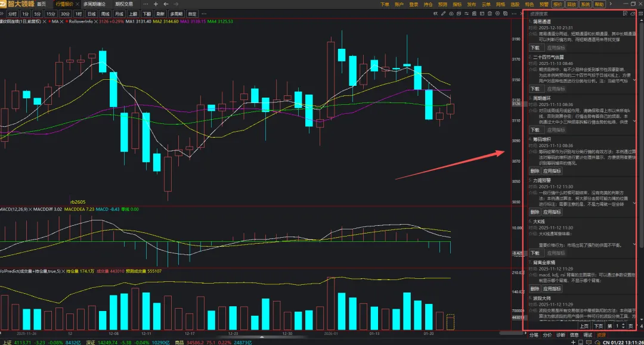This screenshot has height=345, width=644.
Task: Switch to the 分笔 bottom tab
Action: tap(534, 335)
